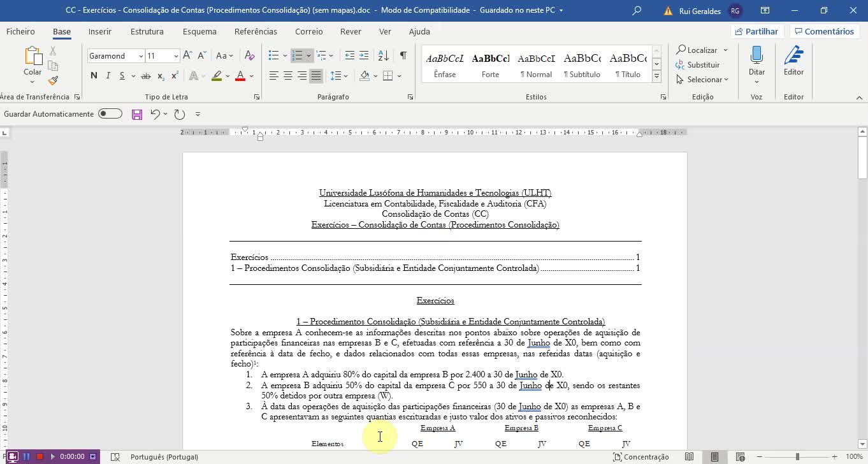The image size is (868, 464).
Task: Start Dictation with the Ditar icon
Action: click(756, 61)
